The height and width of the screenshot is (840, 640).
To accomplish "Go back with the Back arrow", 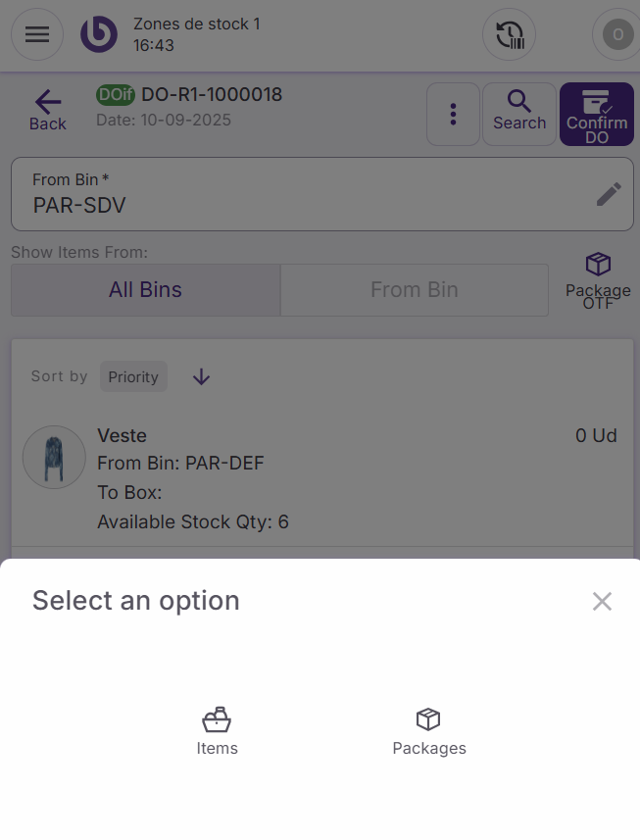I will 47,110.
